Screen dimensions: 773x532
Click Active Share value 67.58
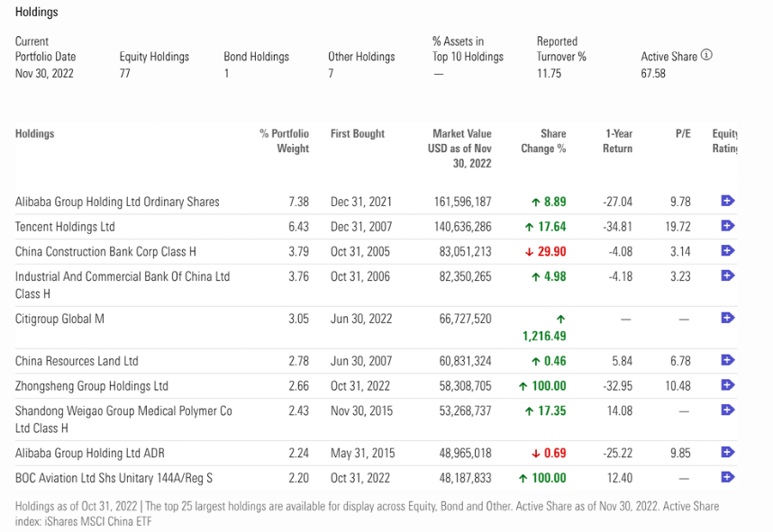point(653,74)
